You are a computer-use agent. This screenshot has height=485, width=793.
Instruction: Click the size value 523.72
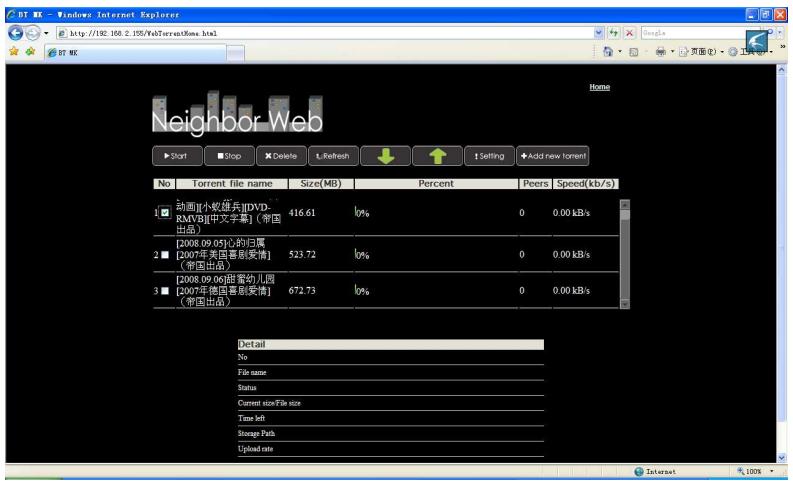pyautogui.click(x=302, y=254)
